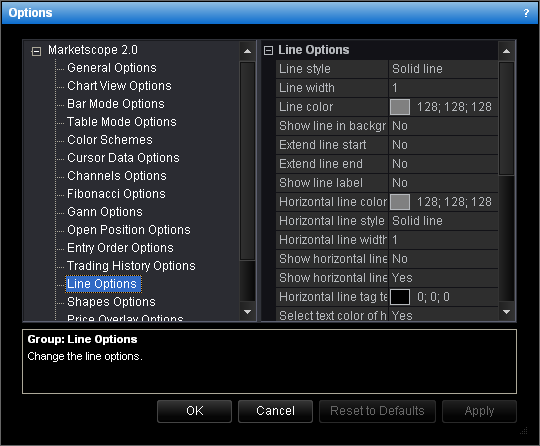Click the Cancel button

(275, 411)
